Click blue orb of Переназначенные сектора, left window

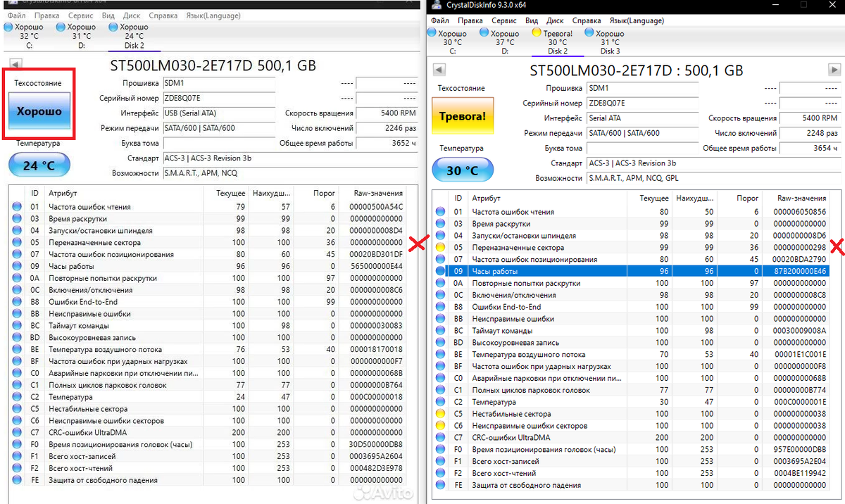[17, 242]
